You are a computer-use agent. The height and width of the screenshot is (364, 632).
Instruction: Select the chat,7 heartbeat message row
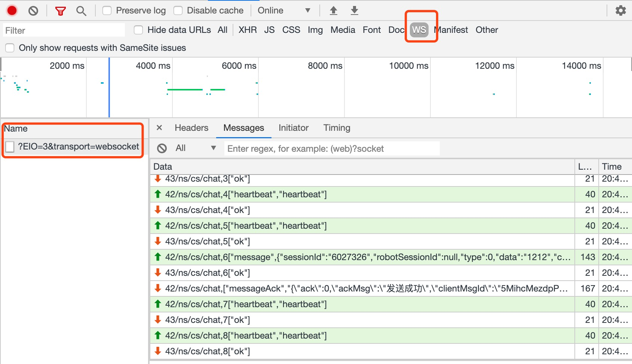pos(362,304)
